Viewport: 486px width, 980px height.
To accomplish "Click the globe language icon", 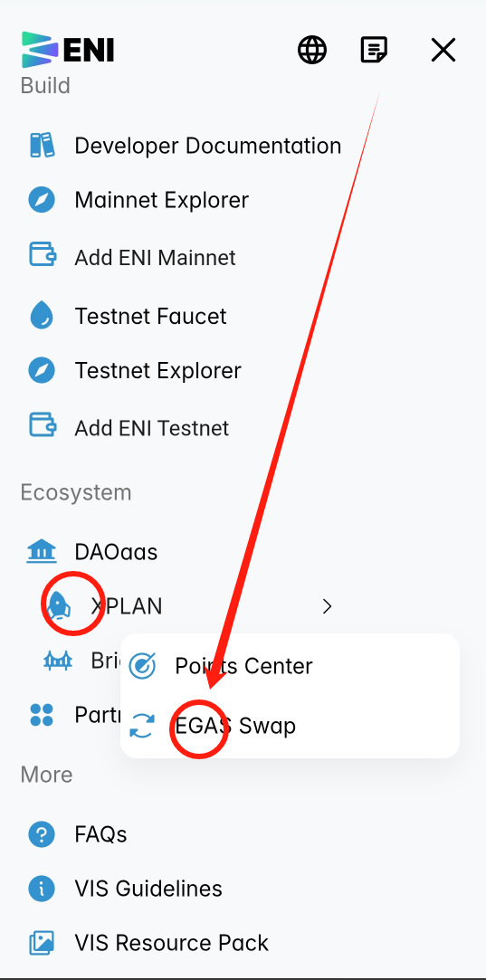I will pyautogui.click(x=312, y=50).
